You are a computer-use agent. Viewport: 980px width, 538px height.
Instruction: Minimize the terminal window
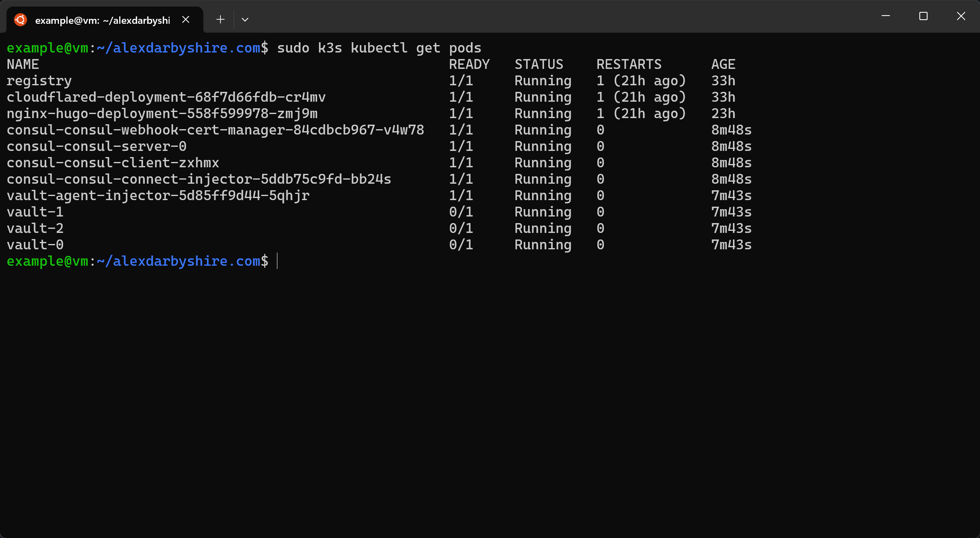(886, 16)
